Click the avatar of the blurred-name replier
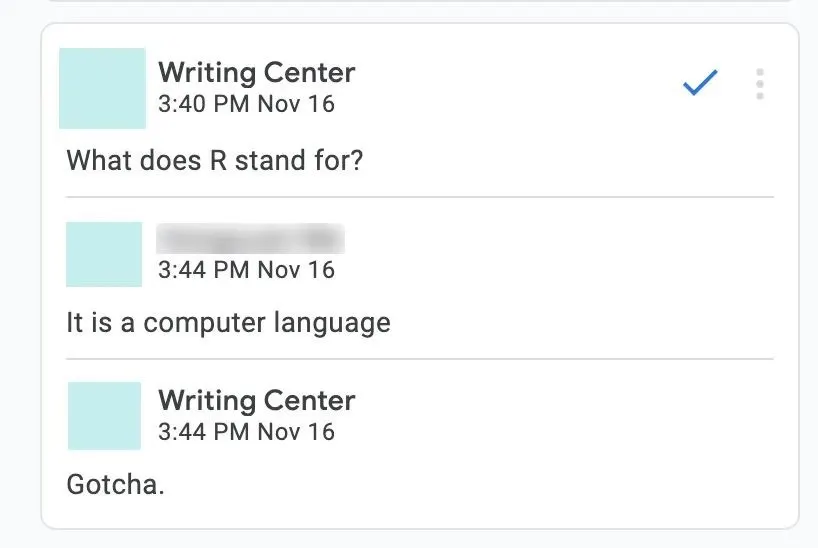The height and width of the screenshot is (548, 818). 104,254
